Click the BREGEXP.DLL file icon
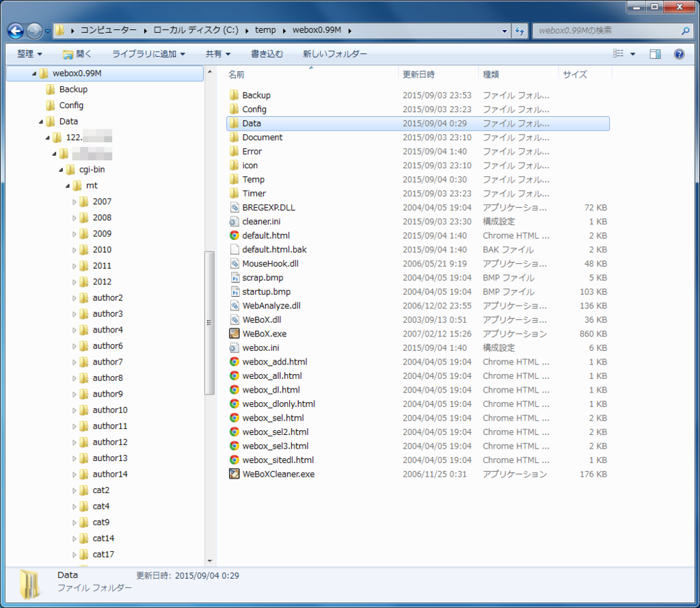 click(x=234, y=207)
